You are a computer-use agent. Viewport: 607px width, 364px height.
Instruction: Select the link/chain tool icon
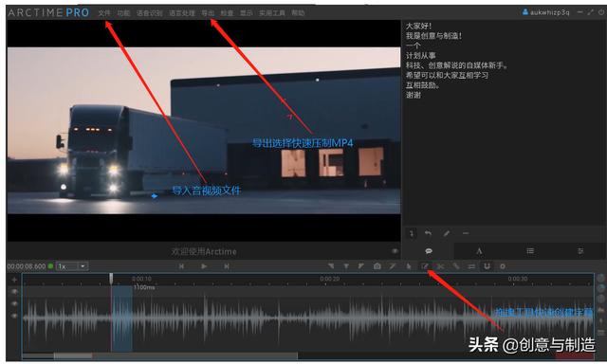click(456, 266)
